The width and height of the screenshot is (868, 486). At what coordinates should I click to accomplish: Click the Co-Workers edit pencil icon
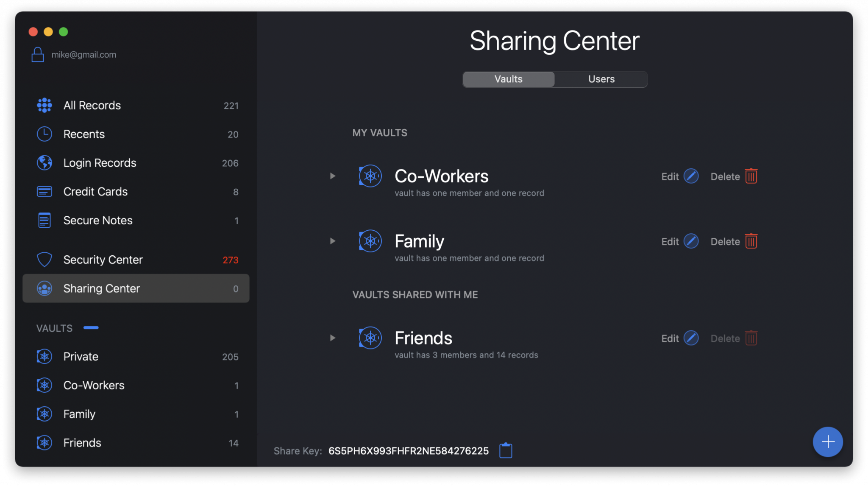tap(691, 176)
